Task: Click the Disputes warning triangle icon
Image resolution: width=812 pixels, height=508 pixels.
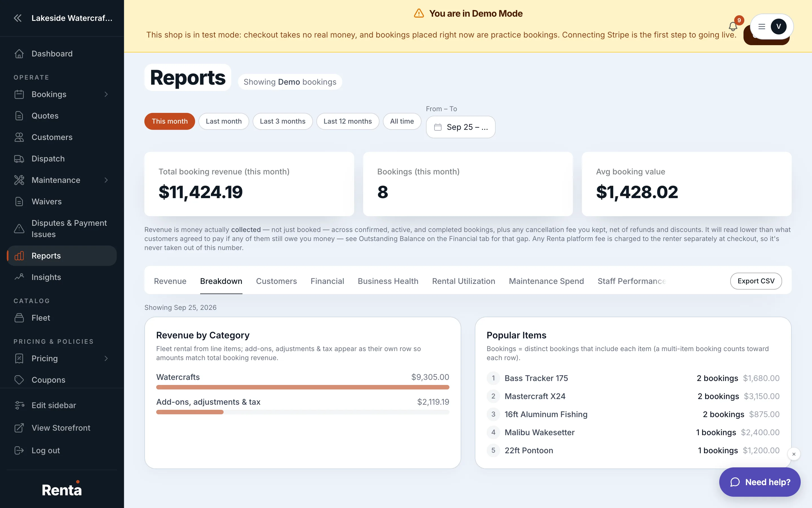Action: click(x=19, y=229)
